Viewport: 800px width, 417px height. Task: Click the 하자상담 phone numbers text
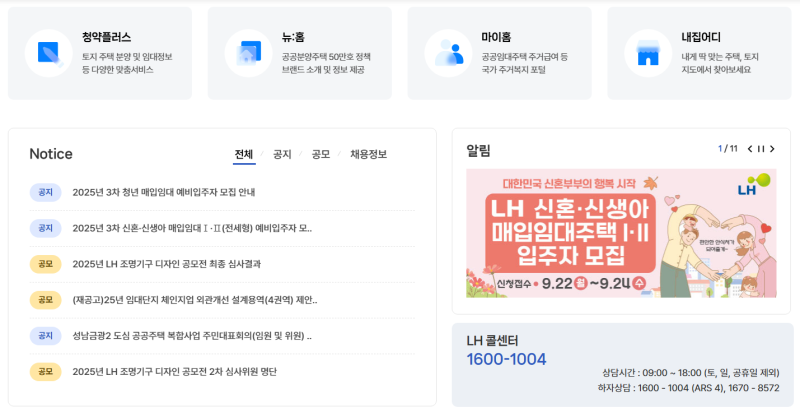[689, 388]
